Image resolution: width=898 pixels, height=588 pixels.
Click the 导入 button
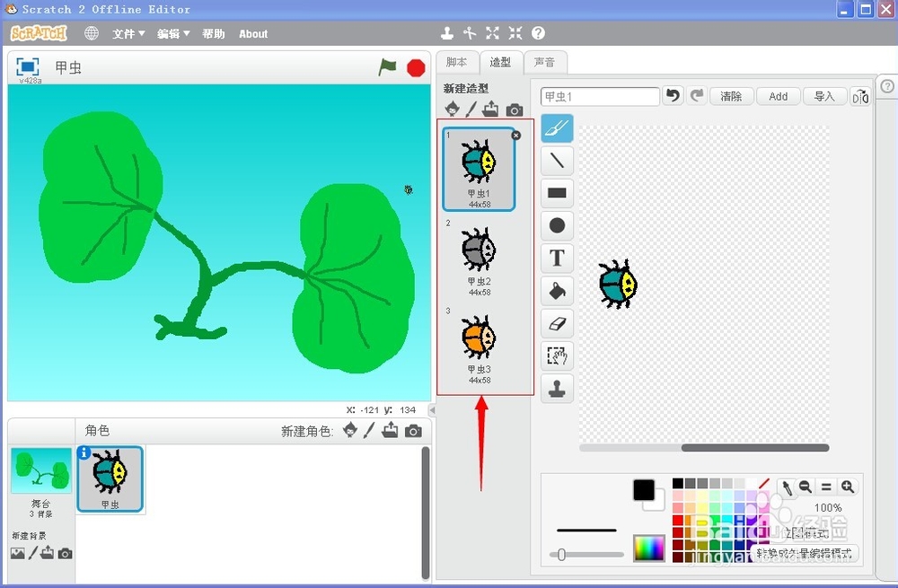point(824,96)
